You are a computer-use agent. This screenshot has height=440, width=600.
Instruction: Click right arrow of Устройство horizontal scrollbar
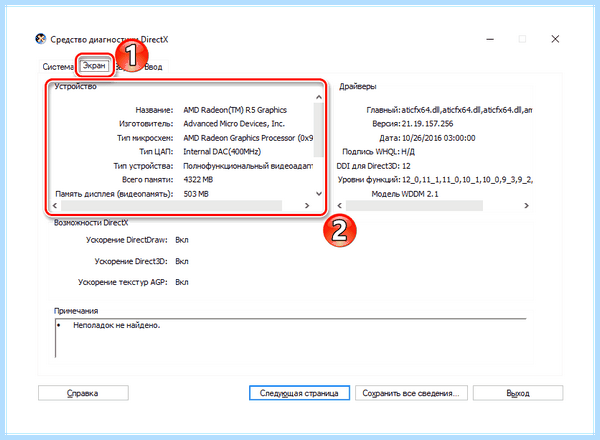[307, 205]
